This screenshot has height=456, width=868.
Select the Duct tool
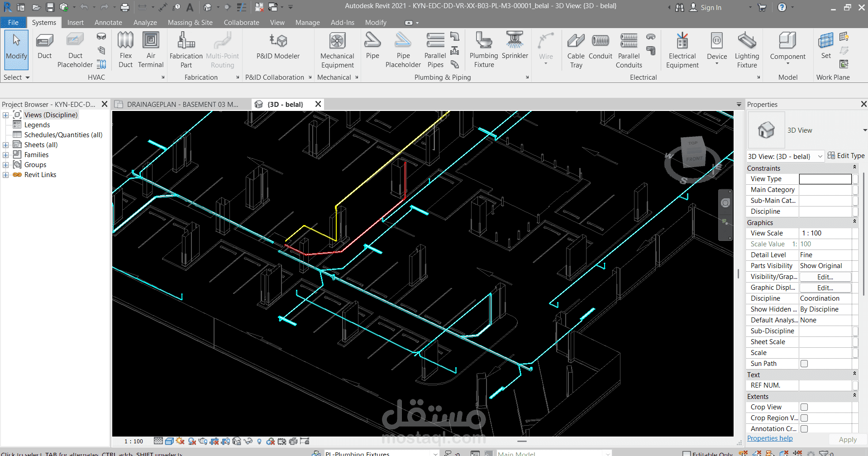[x=44, y=46]
